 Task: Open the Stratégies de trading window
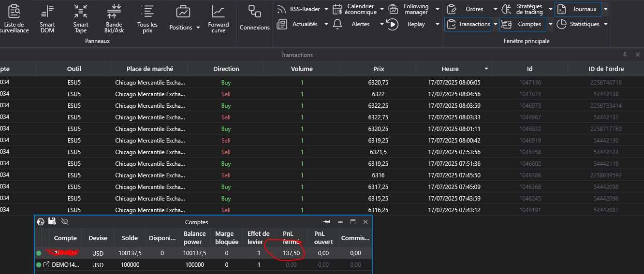coord(523,9)
